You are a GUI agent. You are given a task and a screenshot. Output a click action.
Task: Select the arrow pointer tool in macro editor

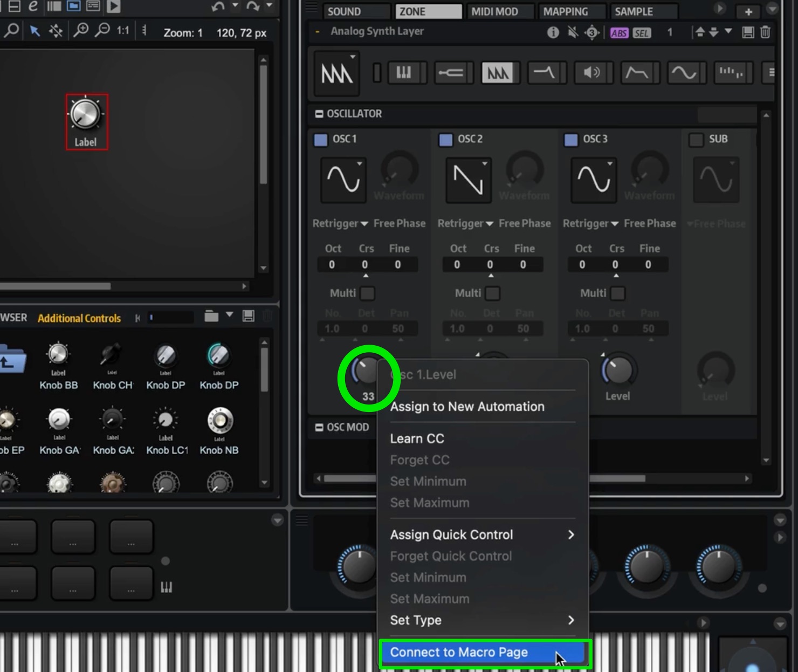point(35,31)
